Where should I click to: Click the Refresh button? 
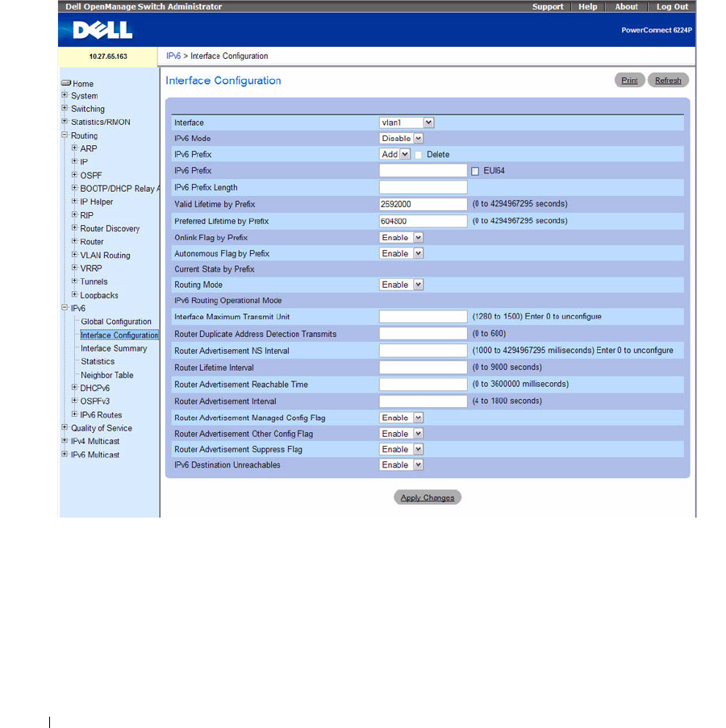click(668, 81)
